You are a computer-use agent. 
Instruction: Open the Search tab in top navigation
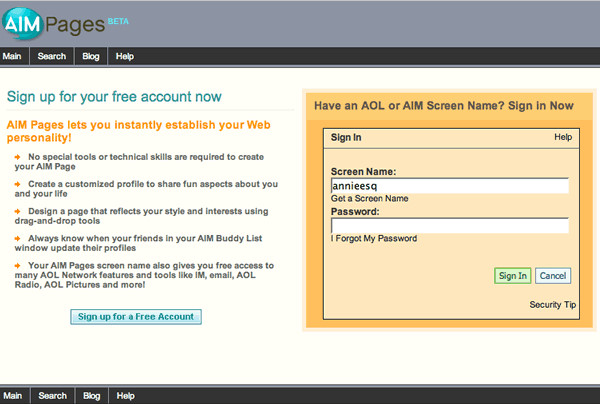52,56
